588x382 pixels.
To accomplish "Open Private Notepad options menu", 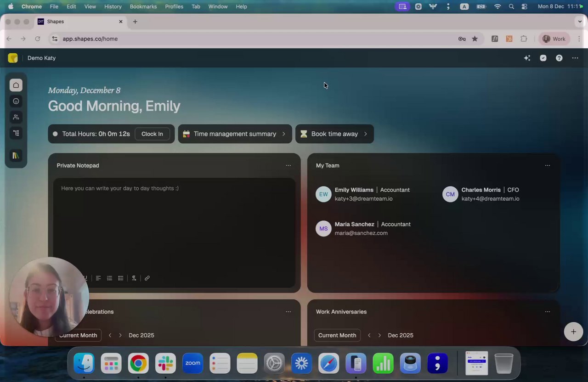I will tap(288, 165).
